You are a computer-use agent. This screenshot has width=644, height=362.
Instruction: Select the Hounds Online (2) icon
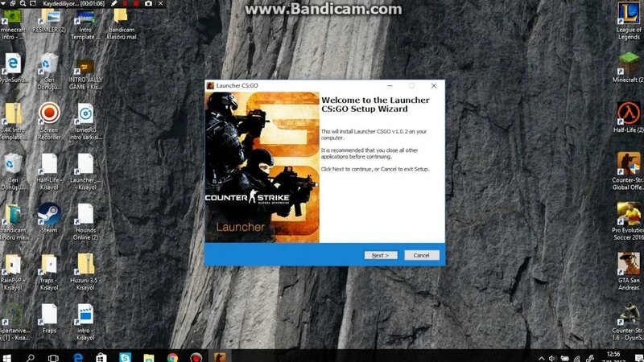point(85,222)
